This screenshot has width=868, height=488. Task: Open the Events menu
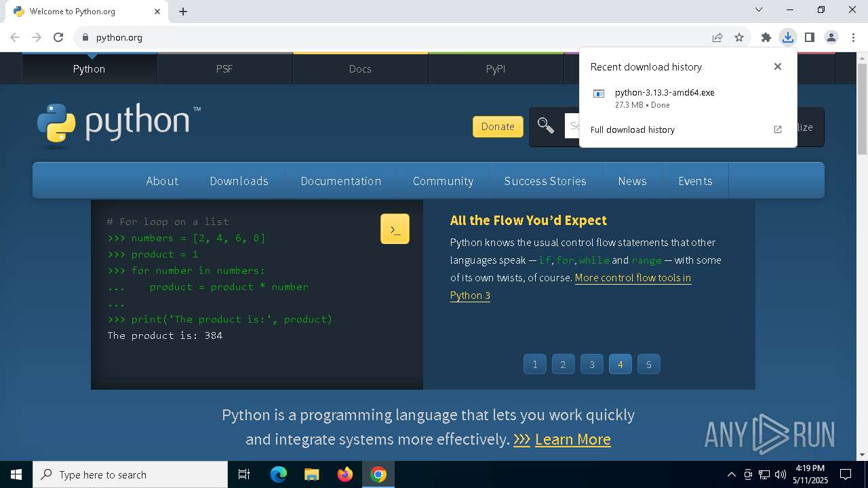click(x=695, y=181)
